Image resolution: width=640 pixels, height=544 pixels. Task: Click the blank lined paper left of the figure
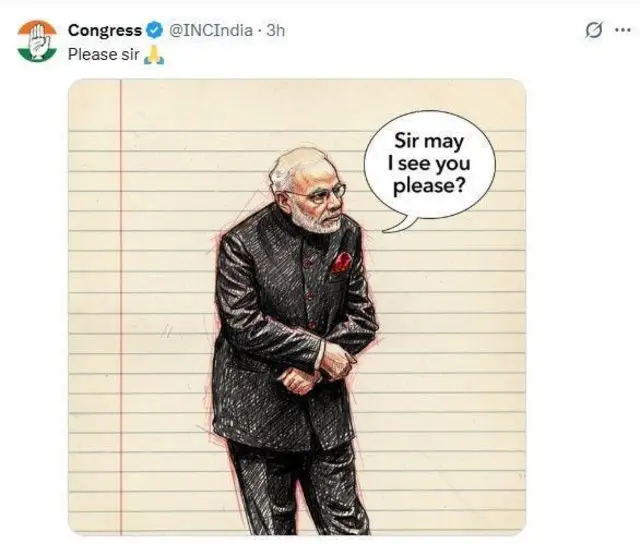pyautogui.click(x=165, y=330)
